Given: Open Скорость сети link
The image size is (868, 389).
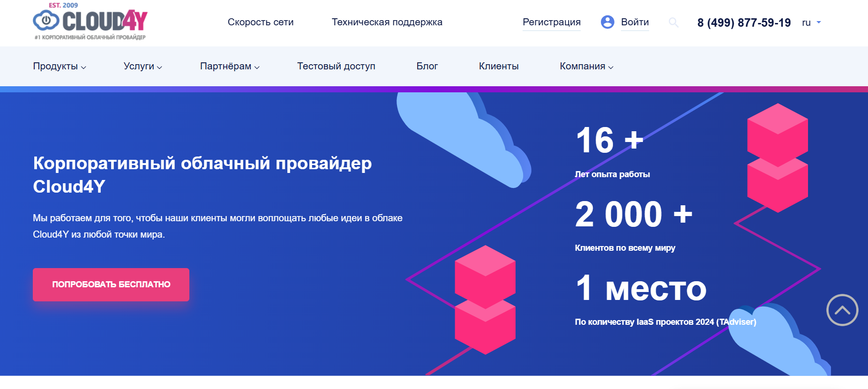Looking at the screenshot, I should coord(261,22).
